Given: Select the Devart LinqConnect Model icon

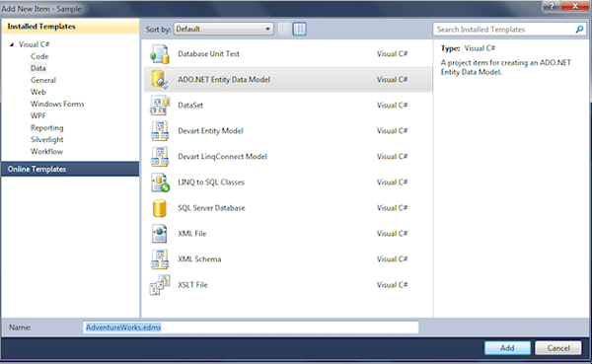Looking at the screenshot, I should (x=160, y=157).
